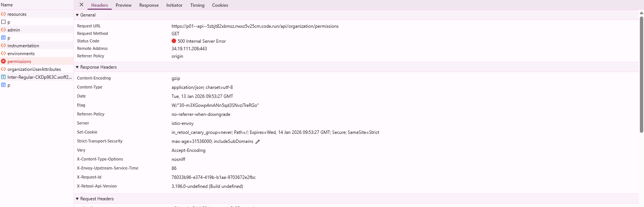Click the Name column header
The image size is (644, 207).
click(x=7, y=5)
